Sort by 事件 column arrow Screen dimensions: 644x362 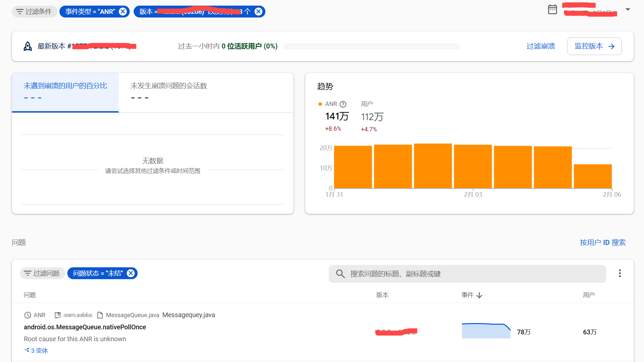click(x=479, y=295)
